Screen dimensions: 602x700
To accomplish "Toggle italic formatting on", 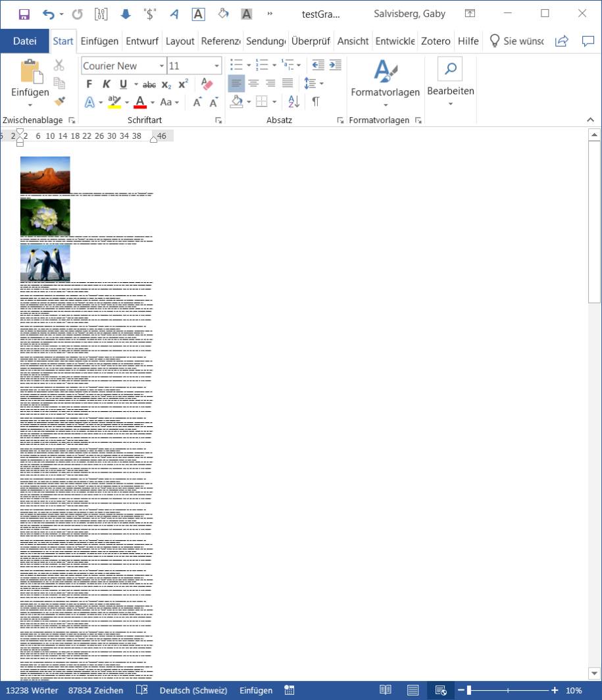I will (x=106, y=83).
